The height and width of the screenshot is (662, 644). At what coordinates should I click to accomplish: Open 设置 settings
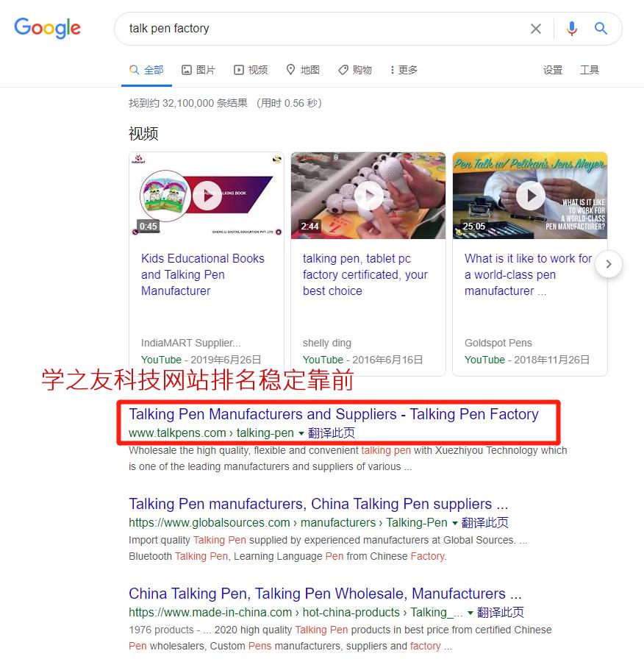(552, 70)
